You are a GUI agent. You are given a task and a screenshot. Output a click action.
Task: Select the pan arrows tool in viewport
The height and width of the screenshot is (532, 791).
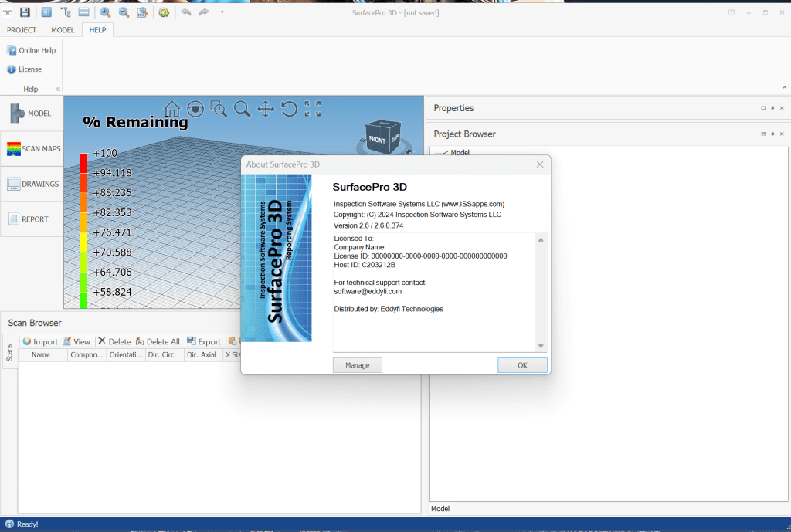[x=266, y=109]
